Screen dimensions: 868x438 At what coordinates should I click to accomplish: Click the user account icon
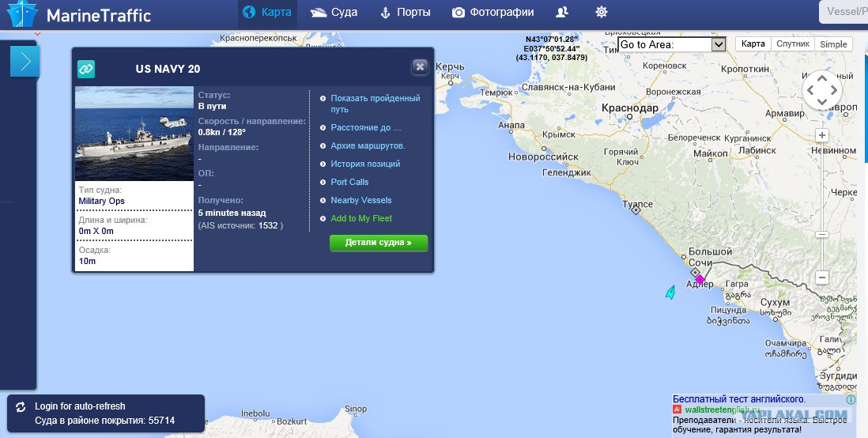[562, 12]
